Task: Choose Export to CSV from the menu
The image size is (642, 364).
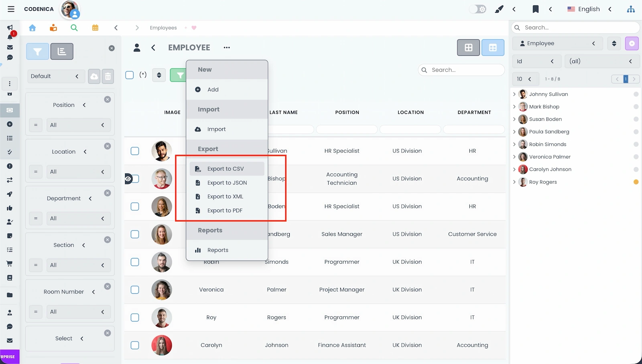Action: (225, 169)
